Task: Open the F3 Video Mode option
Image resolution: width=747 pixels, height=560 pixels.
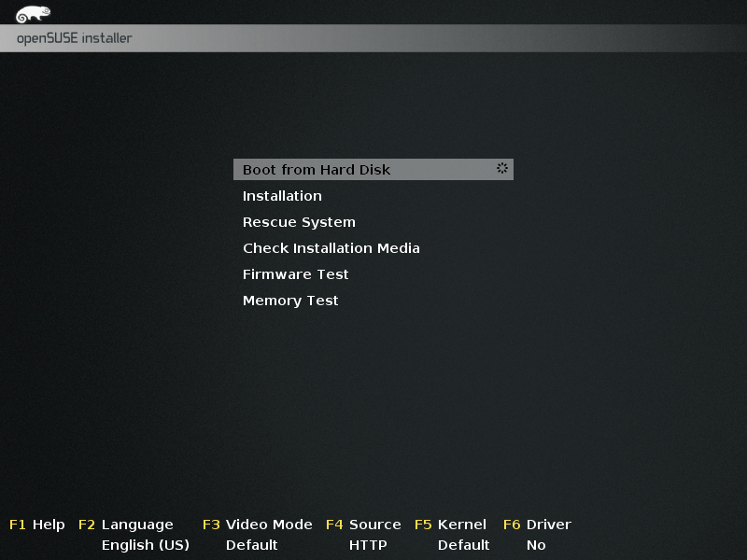Action: coord(258,525)
